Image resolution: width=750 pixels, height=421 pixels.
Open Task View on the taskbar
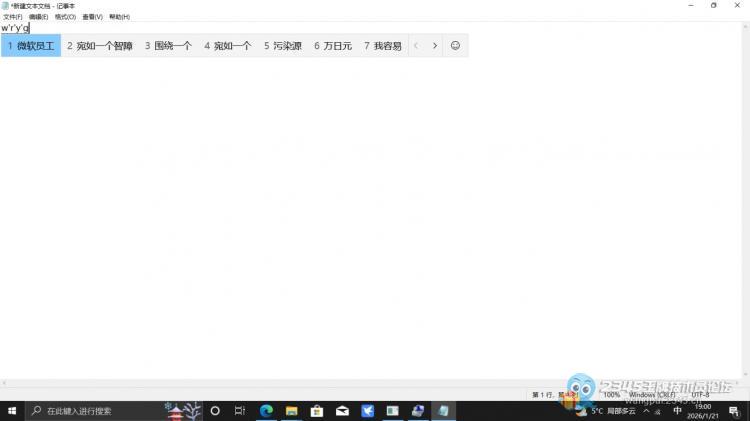[240, 411]
